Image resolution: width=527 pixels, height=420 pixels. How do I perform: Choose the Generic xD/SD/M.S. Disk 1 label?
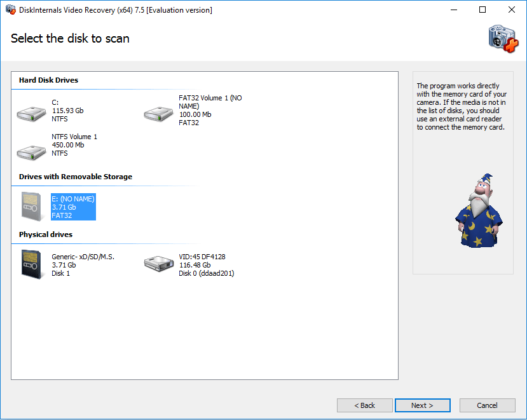pyautogui.click(x=83, y=265)
